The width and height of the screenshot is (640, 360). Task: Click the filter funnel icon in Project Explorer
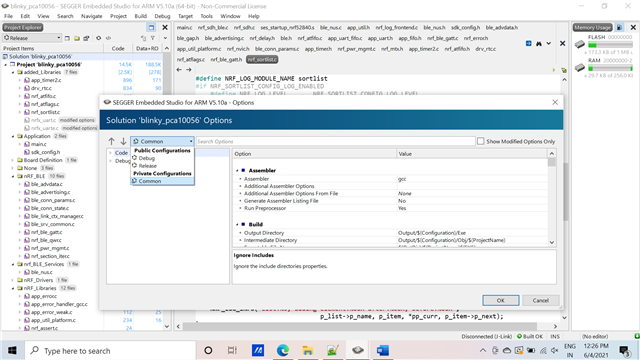[153, 38]
